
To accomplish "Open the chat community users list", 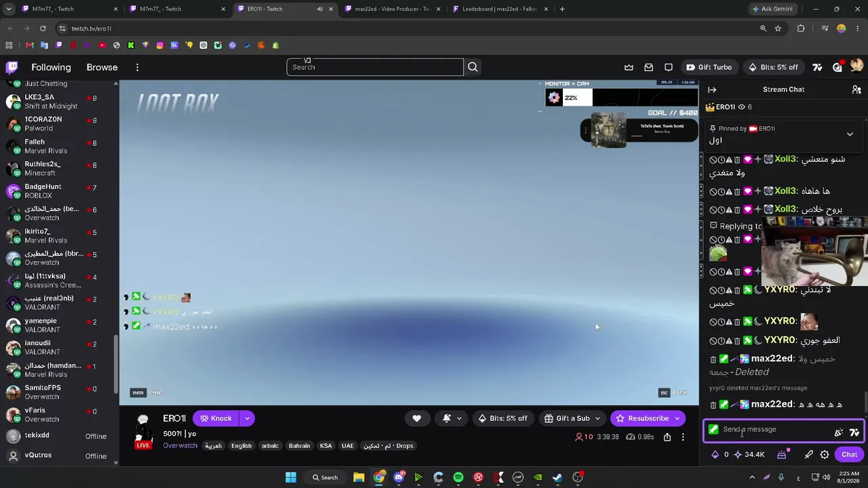I will [856, 89].
